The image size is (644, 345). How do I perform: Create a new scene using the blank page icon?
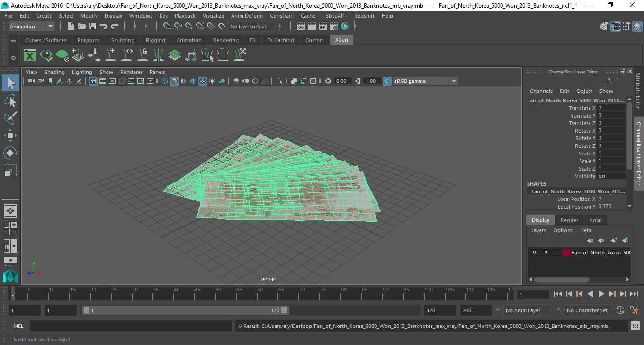coord(71,27)
